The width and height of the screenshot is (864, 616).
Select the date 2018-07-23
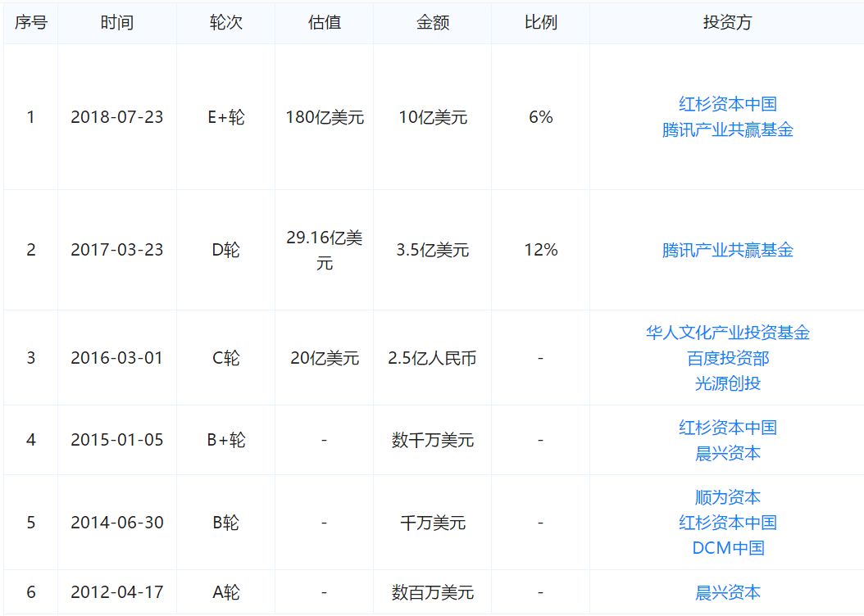117,117
